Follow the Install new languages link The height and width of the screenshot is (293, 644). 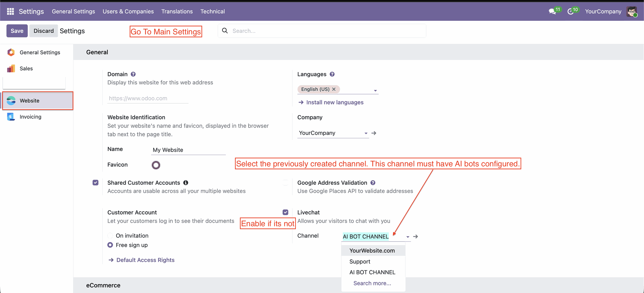[x=334, y=102]
